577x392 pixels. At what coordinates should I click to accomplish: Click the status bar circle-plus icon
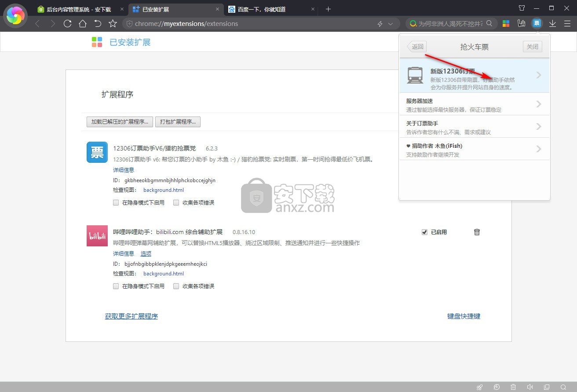click(x=497, y=387)
